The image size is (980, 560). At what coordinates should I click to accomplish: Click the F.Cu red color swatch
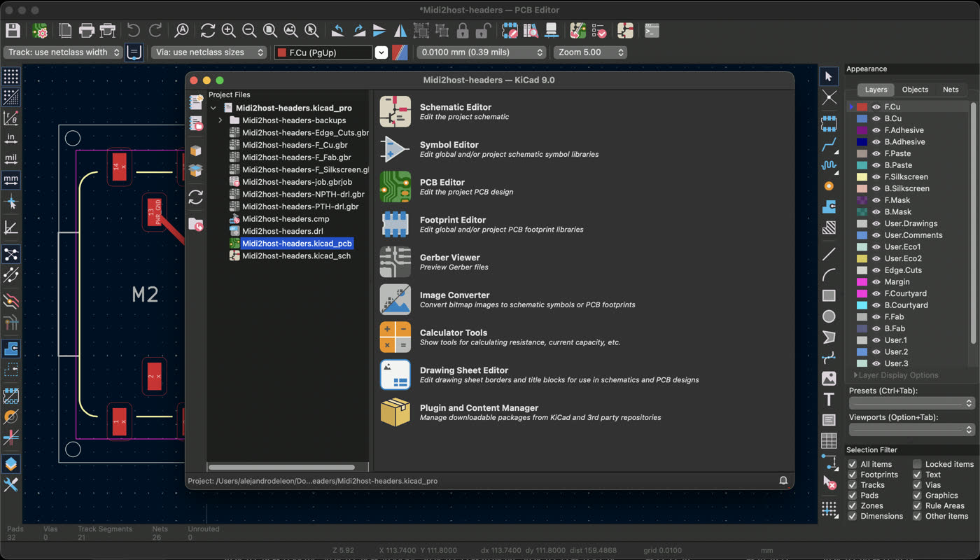click(x=862, y=107)
